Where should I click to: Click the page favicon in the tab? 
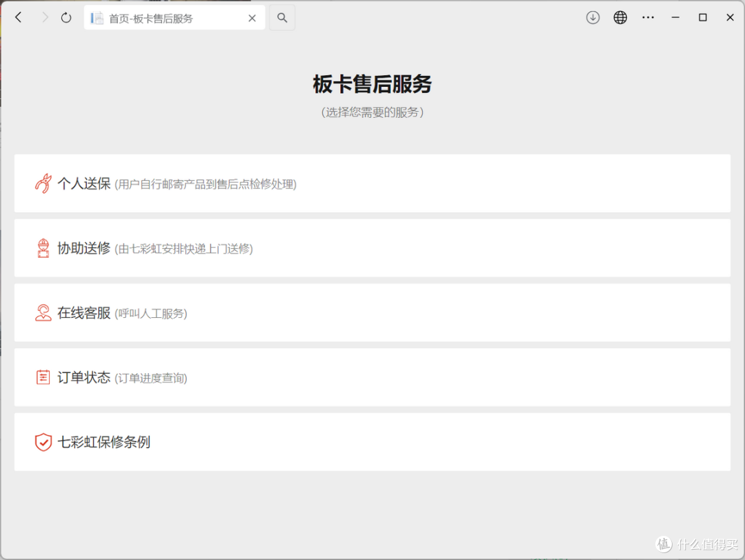tap(97, 18)
